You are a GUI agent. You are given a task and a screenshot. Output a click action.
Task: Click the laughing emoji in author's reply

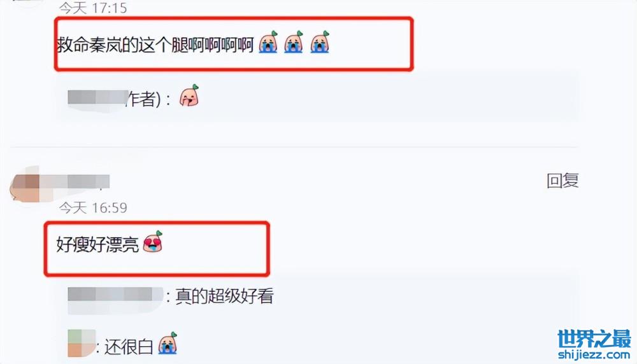tap(189, 95)
